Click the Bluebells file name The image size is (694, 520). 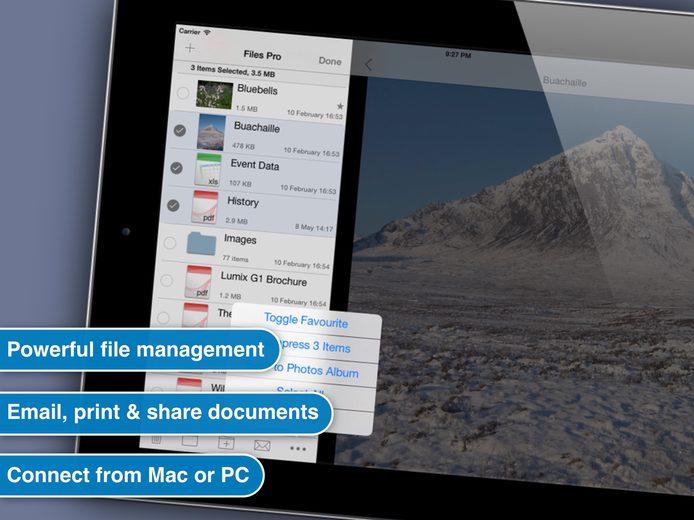tap(257, 89)
